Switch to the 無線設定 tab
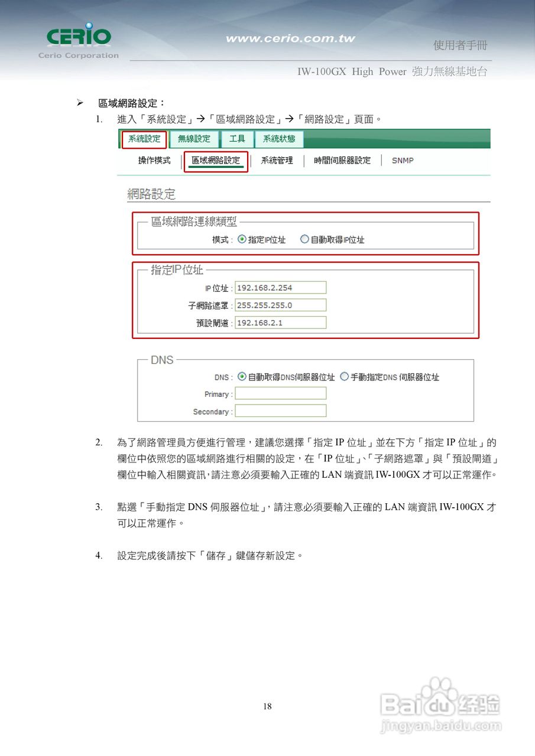The width and height of the screenshot is (535, 756). pyautogui.click(x=194, y=139)
